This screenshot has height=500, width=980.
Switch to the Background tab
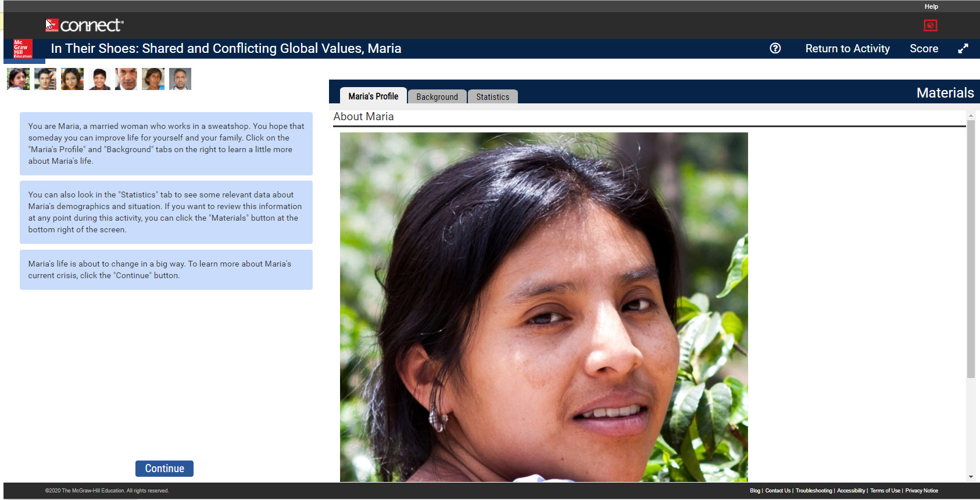tap(437, 97)
